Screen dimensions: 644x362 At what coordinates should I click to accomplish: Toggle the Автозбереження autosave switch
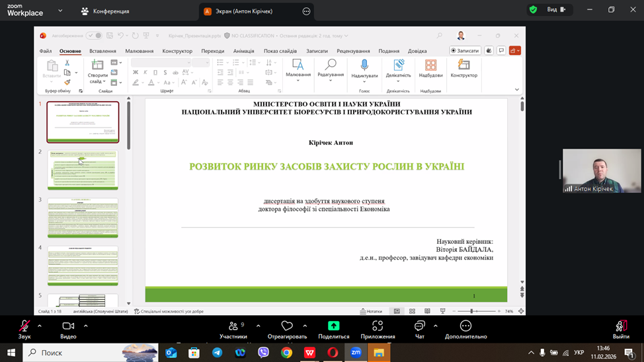(x=95, y=36)
